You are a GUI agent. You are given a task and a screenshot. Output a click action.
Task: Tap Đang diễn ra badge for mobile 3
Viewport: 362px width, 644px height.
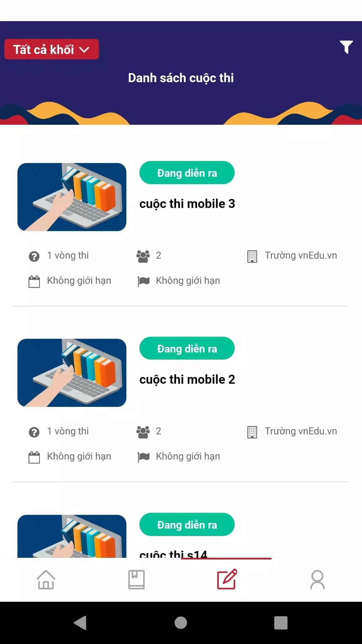tap(187, 173)
